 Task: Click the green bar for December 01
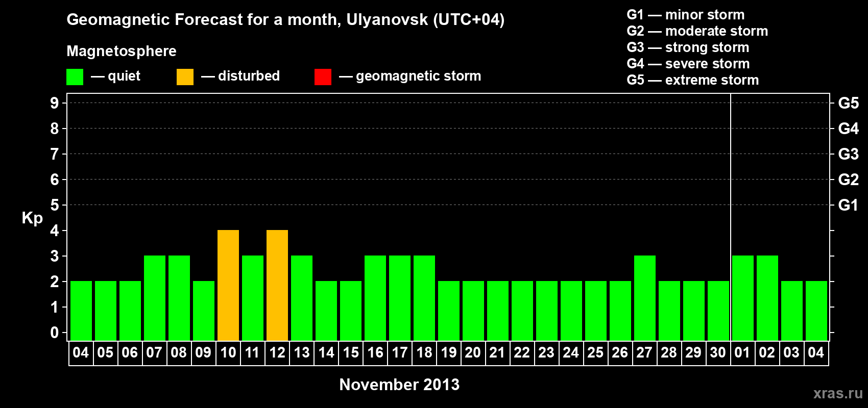(x=743, y=298)
